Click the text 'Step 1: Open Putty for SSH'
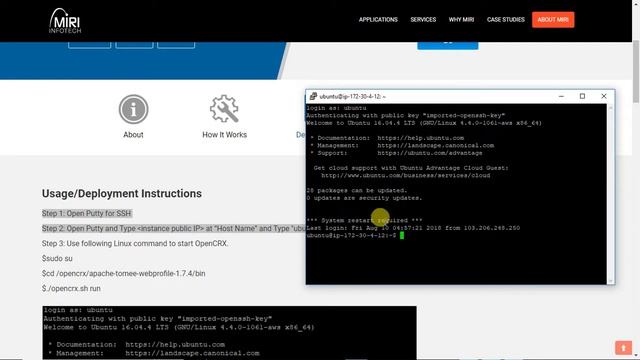 [87, 213]
